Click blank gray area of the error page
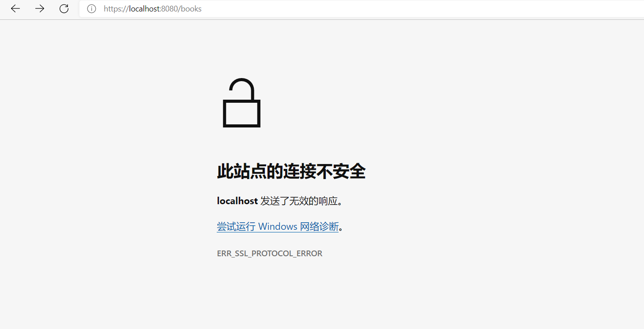This screenshot has width=644, height=329. pyautogui.click(x=486, y=176)
